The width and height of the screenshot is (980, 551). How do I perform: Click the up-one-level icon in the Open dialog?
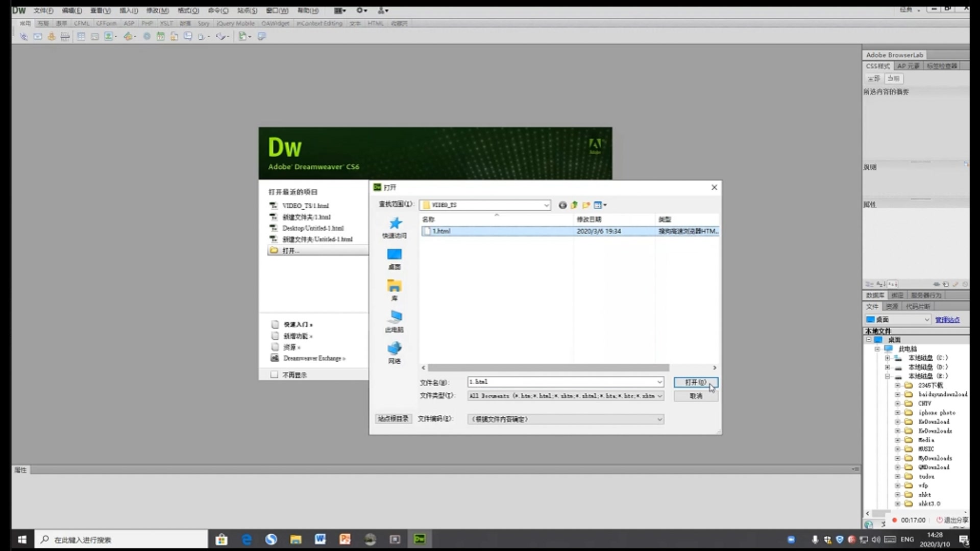click(574, 205)
